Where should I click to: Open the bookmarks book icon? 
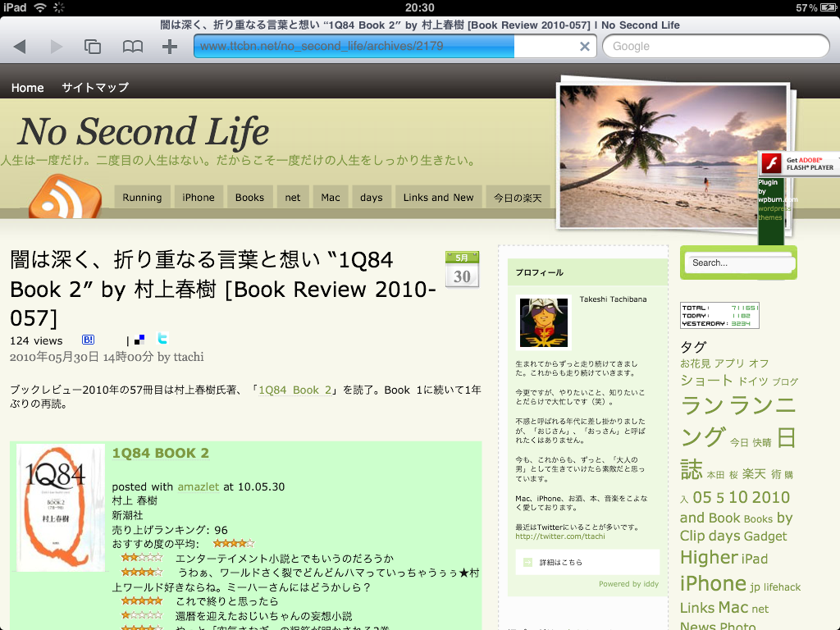pyautogui.click(x=132, y=47)
